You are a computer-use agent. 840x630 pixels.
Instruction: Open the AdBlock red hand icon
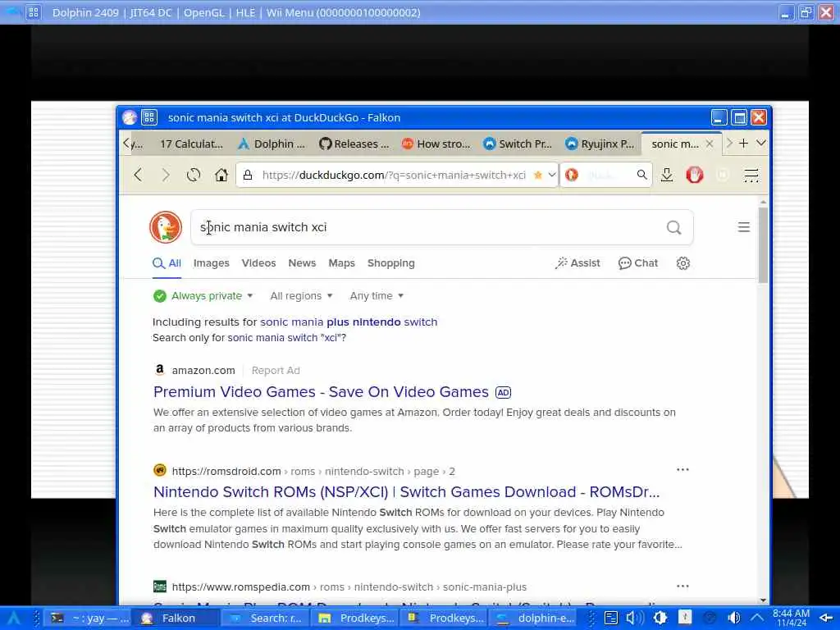[x=695, y=175]
